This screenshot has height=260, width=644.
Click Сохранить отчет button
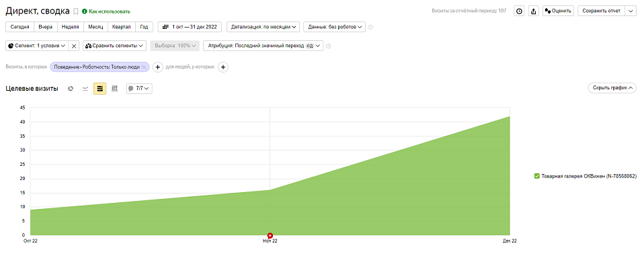(x=601, y=11)
